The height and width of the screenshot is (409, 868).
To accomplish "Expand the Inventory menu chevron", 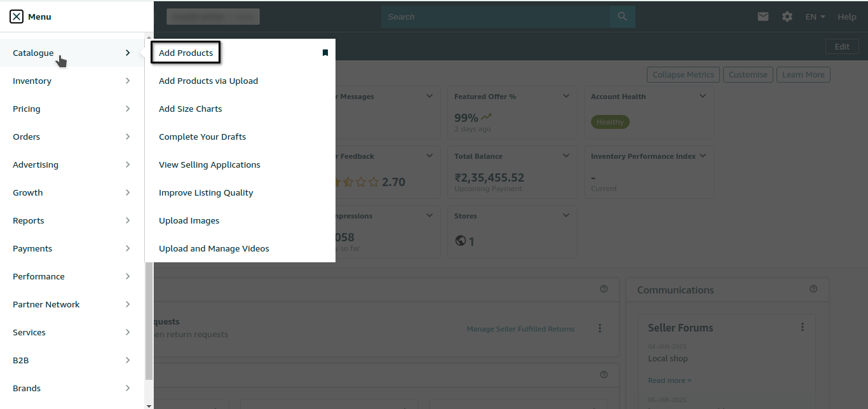I will (x=128, y=81).
